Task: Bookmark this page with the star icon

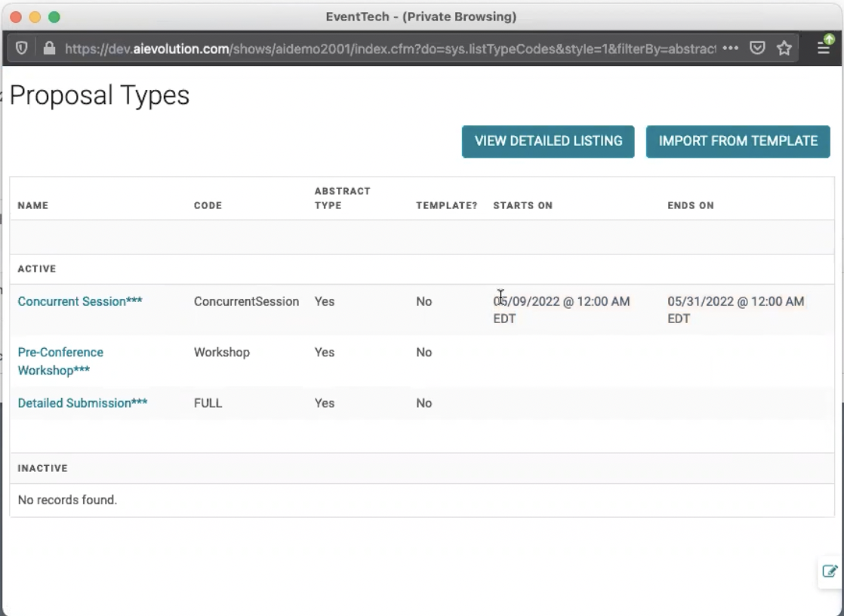Action: click(x=784, y=48)
